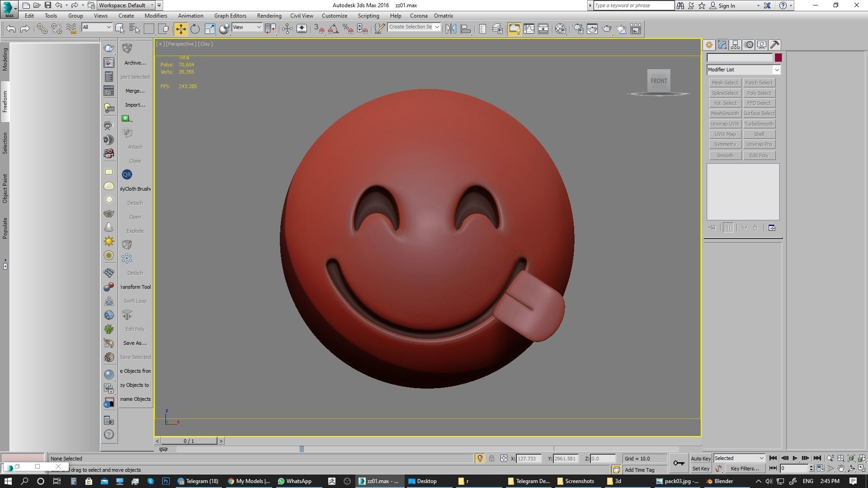Open the Rendering menu

pyautogui.click(x=269, y=16)
